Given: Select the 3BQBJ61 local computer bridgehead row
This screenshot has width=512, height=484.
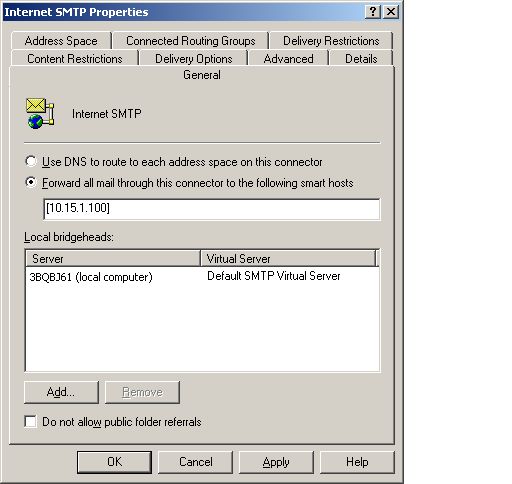Looking at the screenshot, I should pyautogui.click(x=202, y=277).
